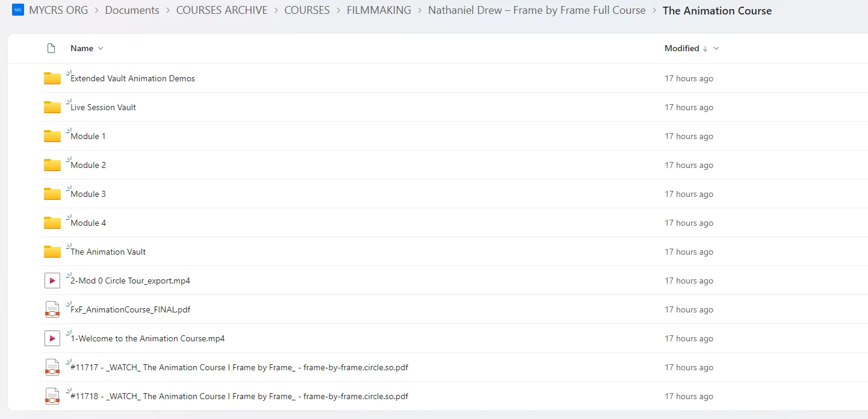This screenshot has width=868, height=419.
Task: Click the Circle Tour video file icon
Action: coord(52,281)
